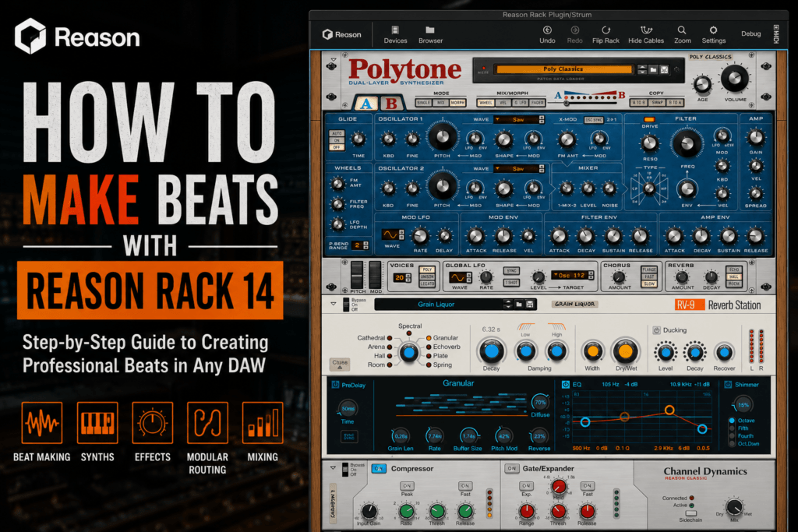The image size is (798, 532).
Task: Toggle the compressor Fast ON button
Action: point(464,486)
